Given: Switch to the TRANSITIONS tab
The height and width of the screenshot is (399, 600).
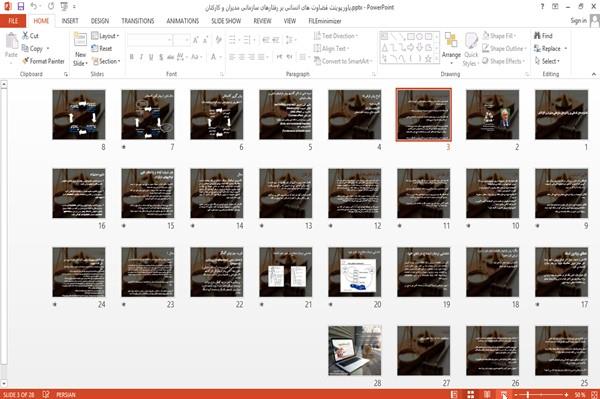Looking at the screenshot, I should tap(138, 21).
